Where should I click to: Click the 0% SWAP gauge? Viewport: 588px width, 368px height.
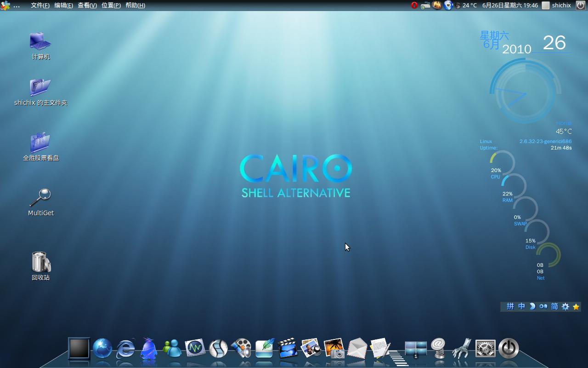coord(525,212)
